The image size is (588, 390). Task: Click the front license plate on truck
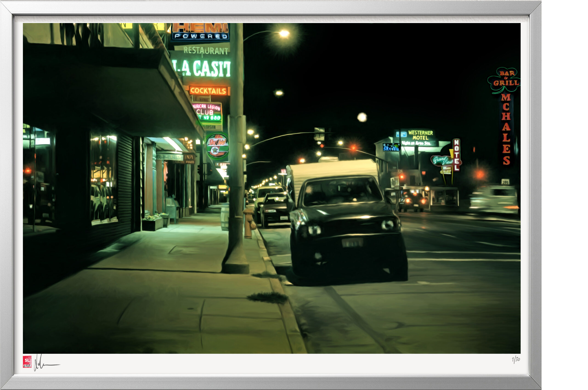pos(352,243)
